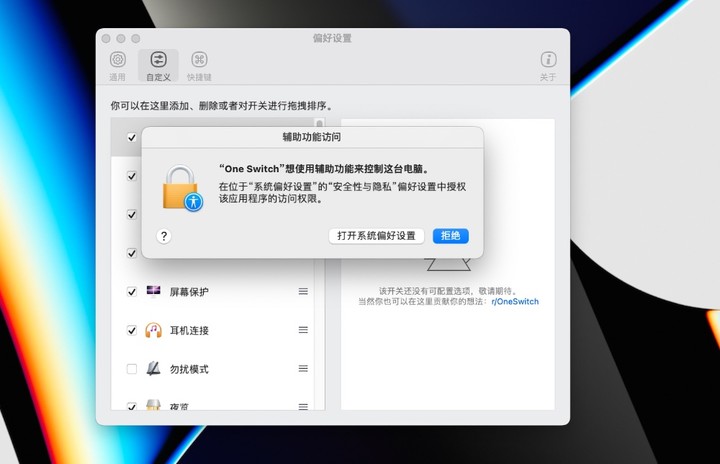Grab the reorder handle on 夜览 row
This screenshot has height=464, width=720.
303,407
